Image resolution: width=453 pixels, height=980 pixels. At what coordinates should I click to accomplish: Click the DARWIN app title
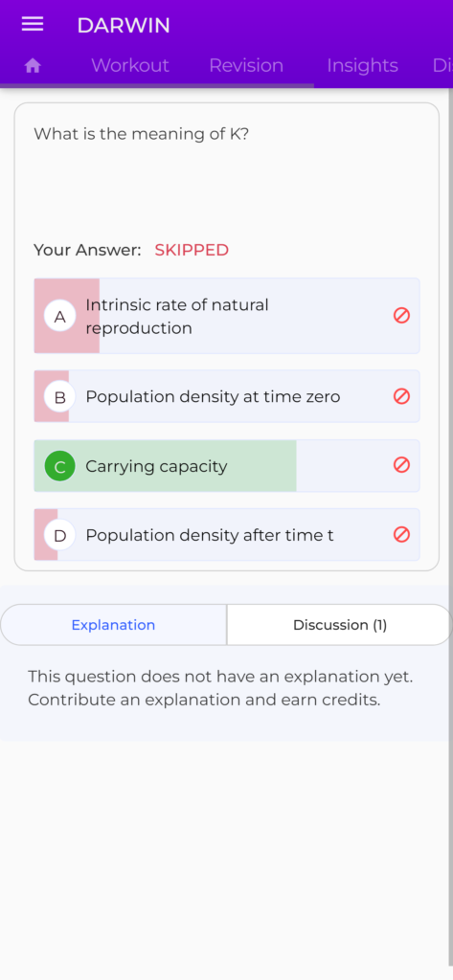coord(124,25)
